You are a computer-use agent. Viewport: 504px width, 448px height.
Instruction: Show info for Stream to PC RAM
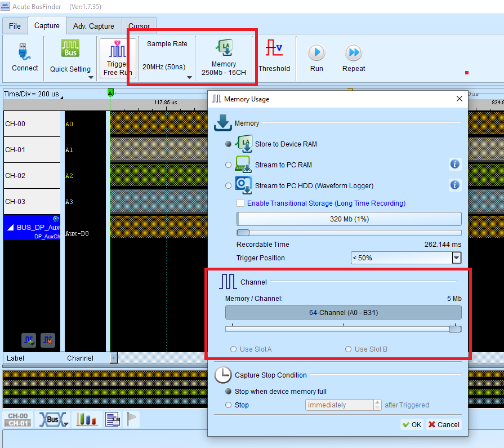pos(454,165)
